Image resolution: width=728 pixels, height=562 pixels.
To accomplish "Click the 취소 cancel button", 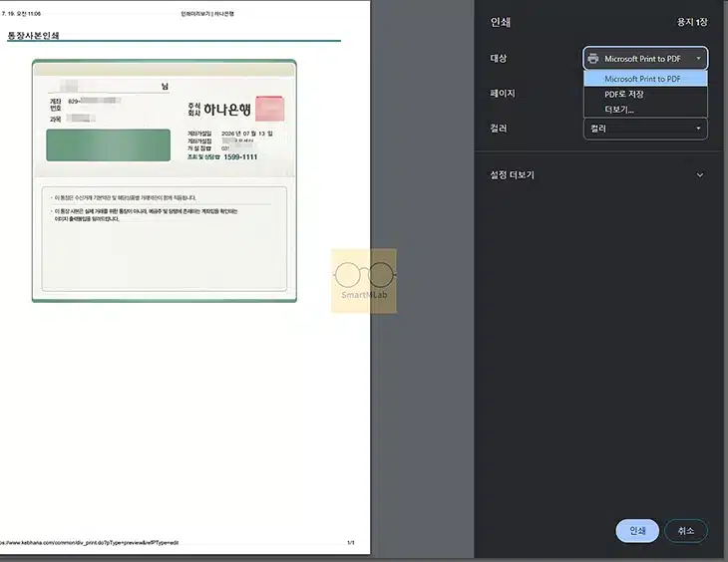I will click(x=686, y=530).
